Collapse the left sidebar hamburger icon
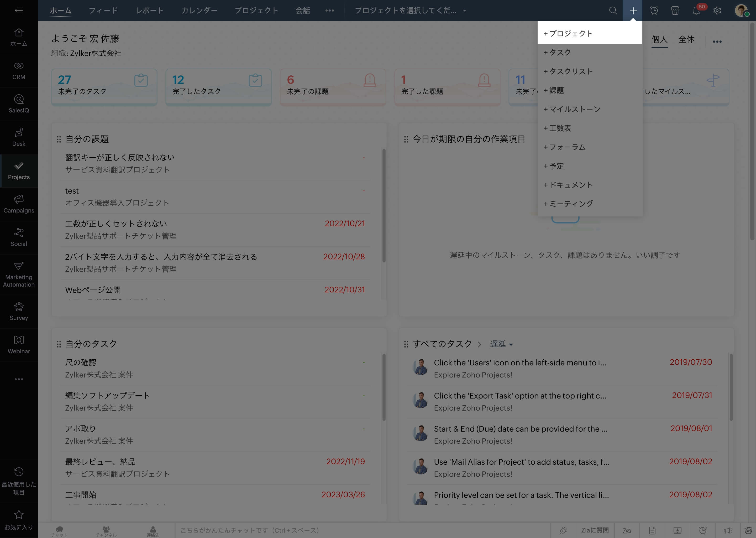Screen dimensions: 756x538 (x=19, y=11)
